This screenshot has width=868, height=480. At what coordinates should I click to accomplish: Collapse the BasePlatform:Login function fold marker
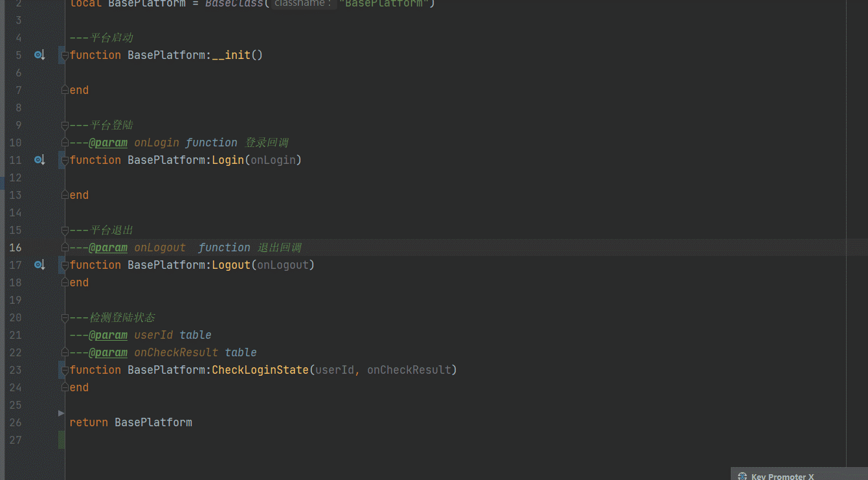pos(65,161)
